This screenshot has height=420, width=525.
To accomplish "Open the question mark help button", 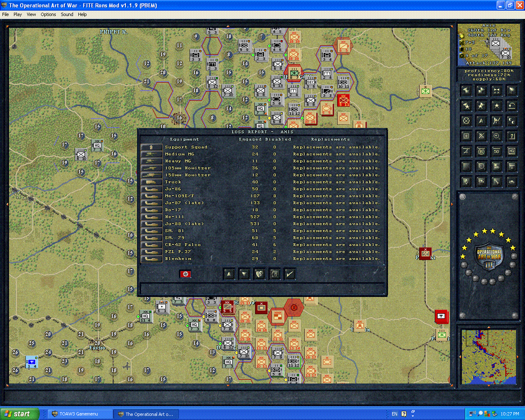I will point(511,136).
